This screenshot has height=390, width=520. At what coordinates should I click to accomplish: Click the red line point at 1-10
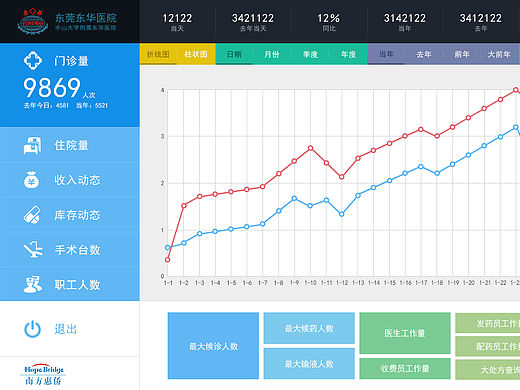[x=310, y=148]
